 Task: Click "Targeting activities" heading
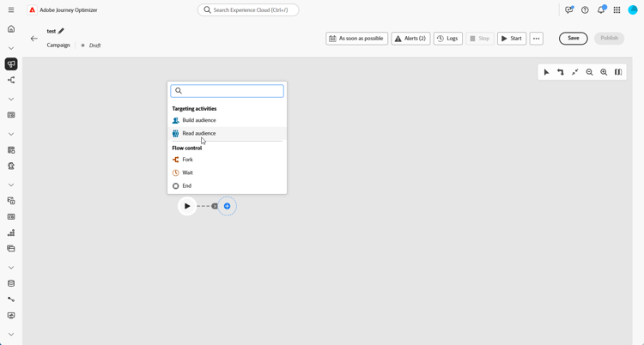194,109
